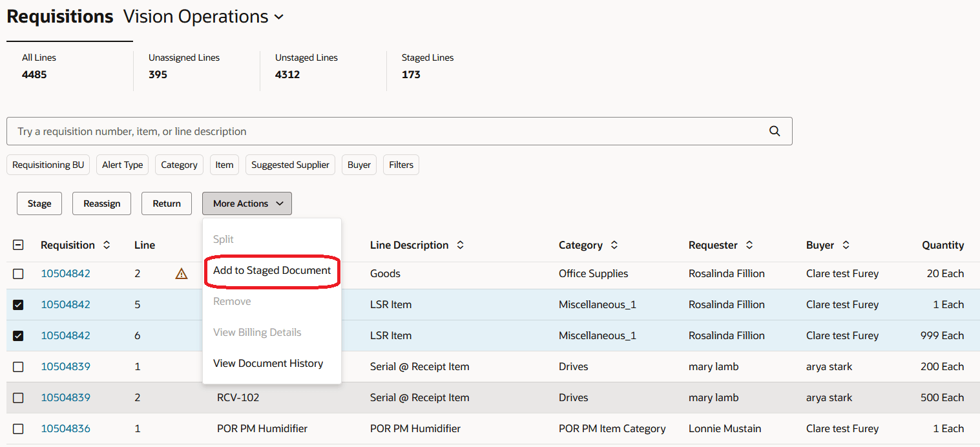980x447 pixels.
Task: Click the Reassign button
Action: click(x=101, y=203)
